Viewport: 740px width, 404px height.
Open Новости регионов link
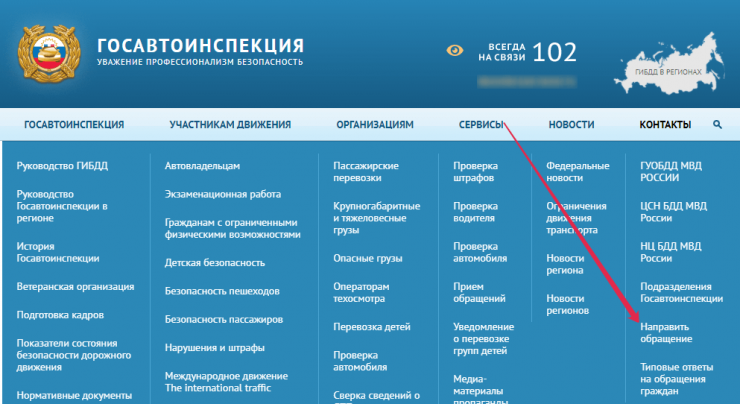click(568, 304)
